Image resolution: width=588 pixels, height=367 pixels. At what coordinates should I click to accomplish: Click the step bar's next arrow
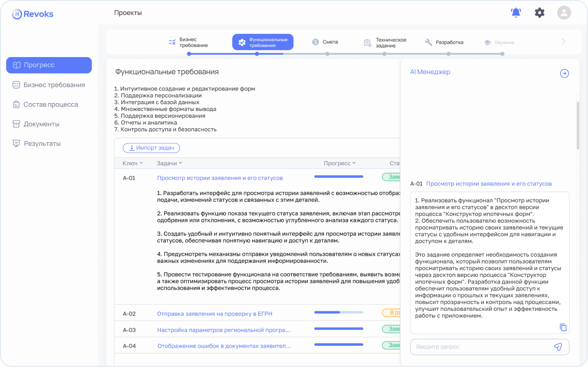[x=563, y=42]
